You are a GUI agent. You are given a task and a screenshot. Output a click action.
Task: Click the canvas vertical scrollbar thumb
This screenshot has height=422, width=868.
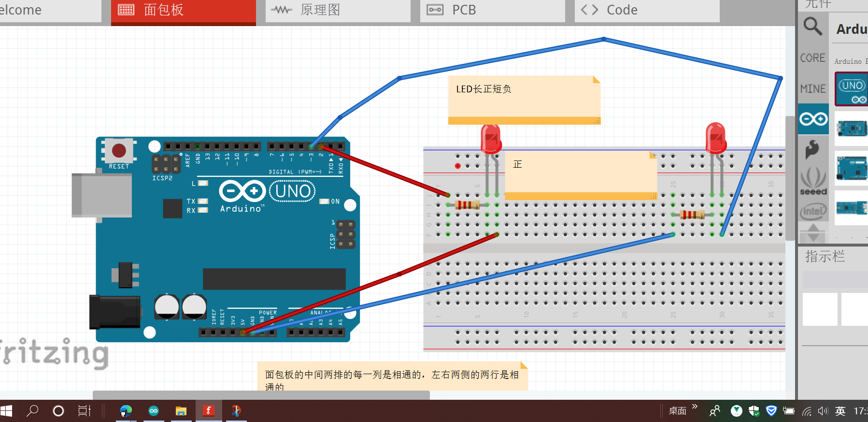tap(790, 178)
